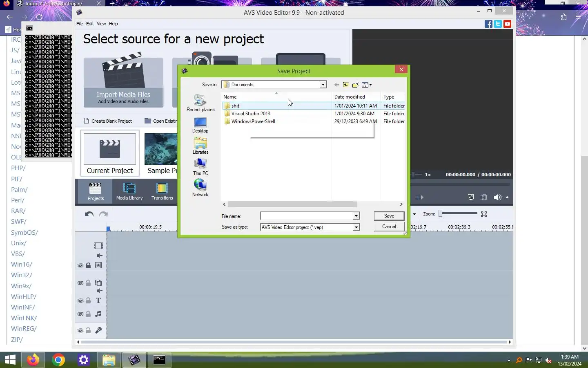Open the Help menu
Image resolution: width=588 pixels, height=368 pixels.
point(113,24)
